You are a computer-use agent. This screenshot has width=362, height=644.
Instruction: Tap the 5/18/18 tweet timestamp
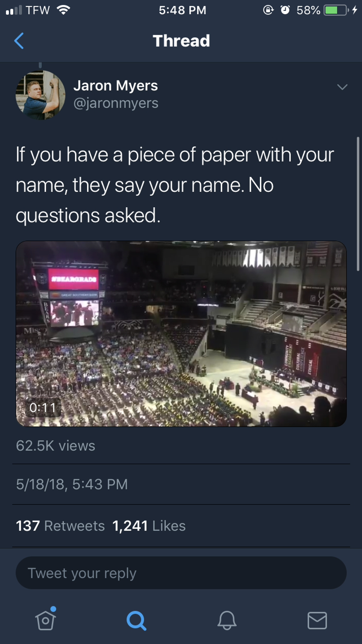(72, 484)
